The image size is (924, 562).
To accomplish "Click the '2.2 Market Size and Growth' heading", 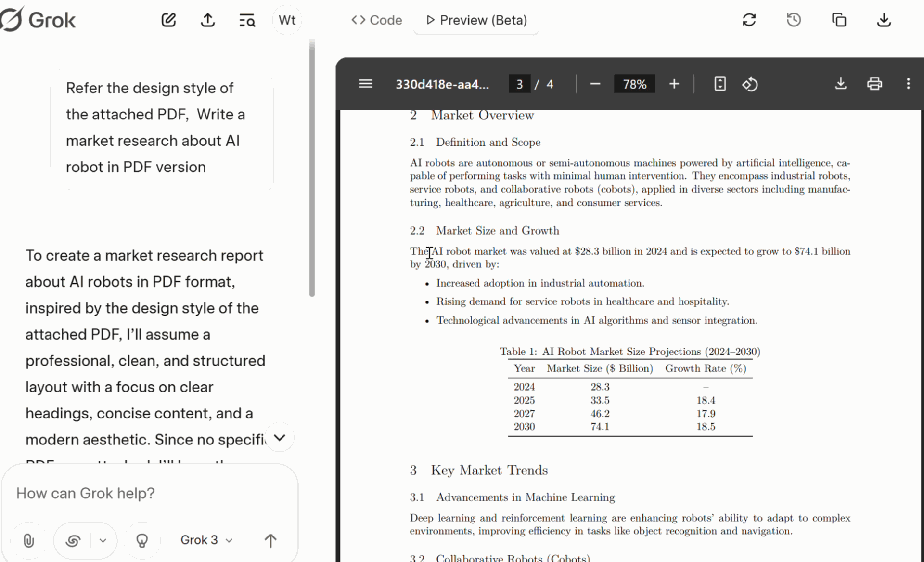I will tap(484, 231).
